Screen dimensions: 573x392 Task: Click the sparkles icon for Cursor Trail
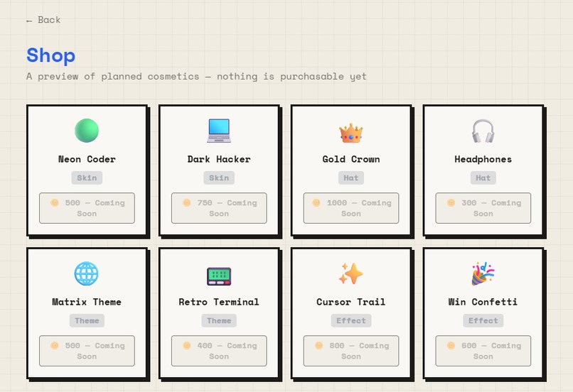click(x=350, y=273)
